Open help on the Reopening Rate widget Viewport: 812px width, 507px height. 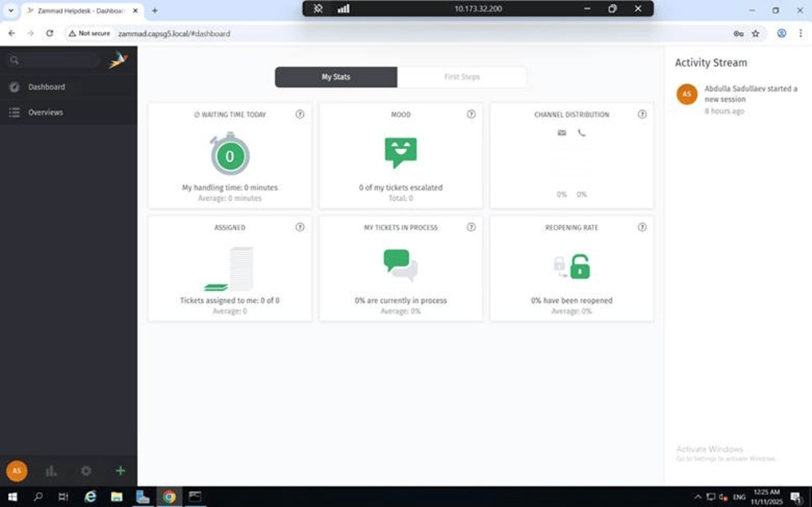(642, 226)
